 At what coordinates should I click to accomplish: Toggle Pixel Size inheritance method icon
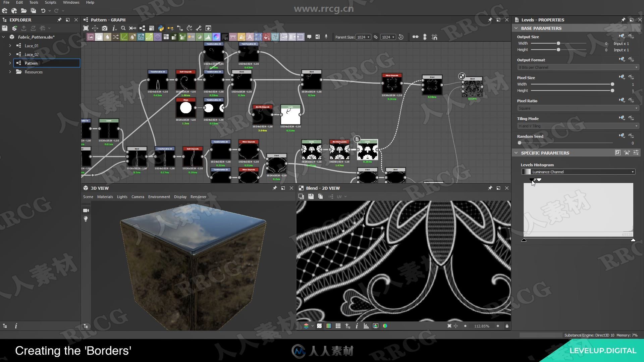[x=622, y=77]
